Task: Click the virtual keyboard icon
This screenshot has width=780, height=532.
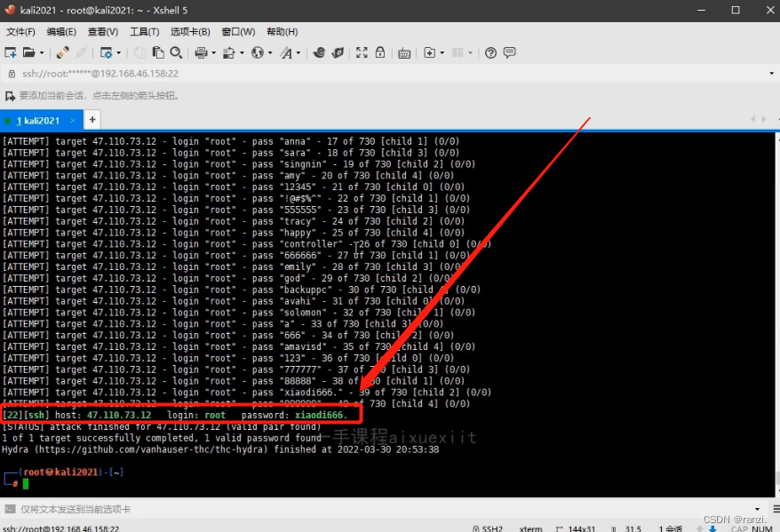Action: tap(404, 53)
